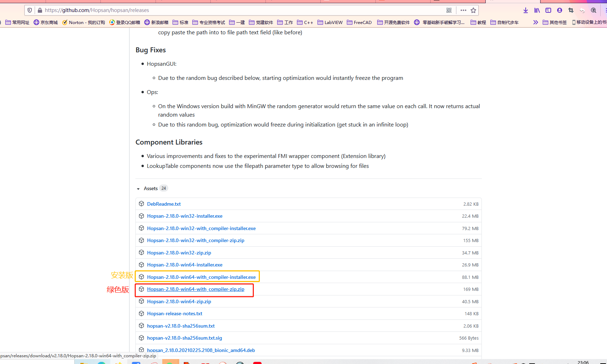Open the 其他书签 bookmarks folder
607x364 pixels.
click(x=555, y=22)
